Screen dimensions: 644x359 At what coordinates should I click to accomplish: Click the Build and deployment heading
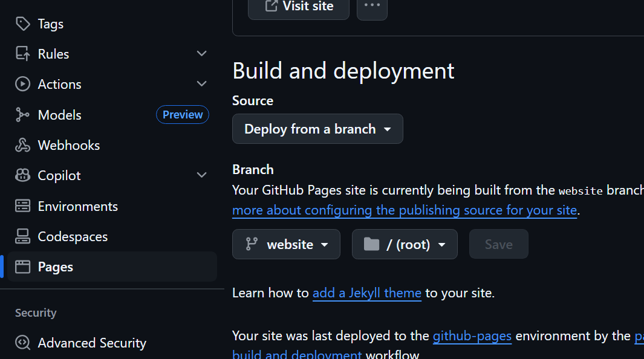(343, 71)
